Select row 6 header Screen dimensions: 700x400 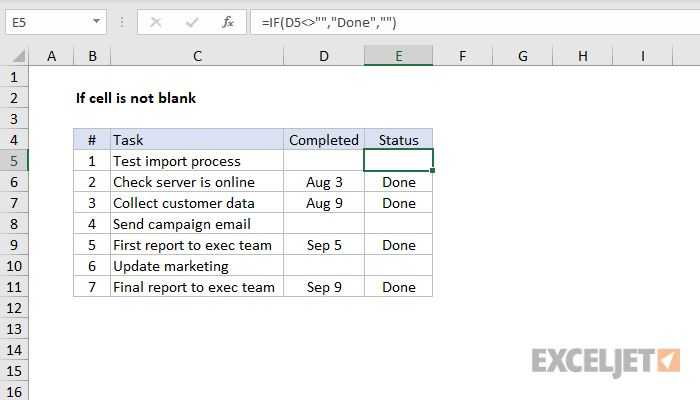(x=14, y=182)
